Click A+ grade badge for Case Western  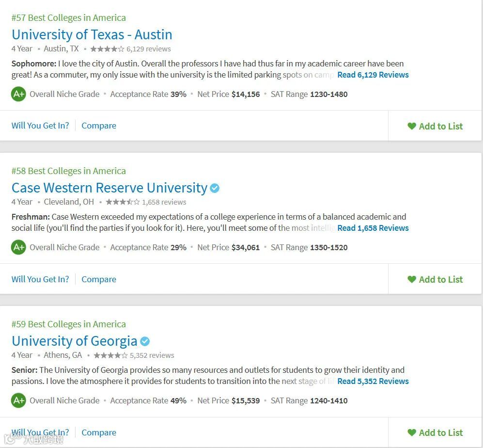click(x=18, y=247)
